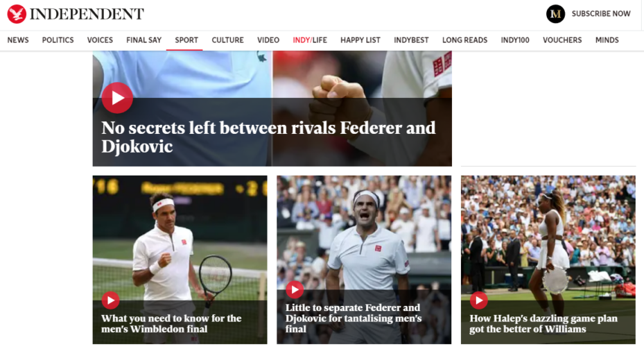Open the Indy/Life section
Screen dimensions: 644x347
[310, 40]
